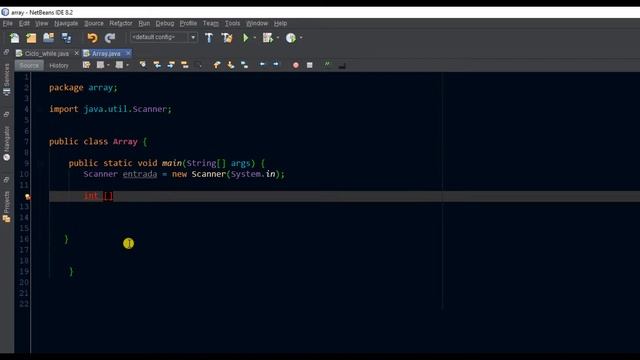The height and width of the screenshot is (360, 640).
Task: Undo the last edit via toolbar
Action: (x=92, y=38)
